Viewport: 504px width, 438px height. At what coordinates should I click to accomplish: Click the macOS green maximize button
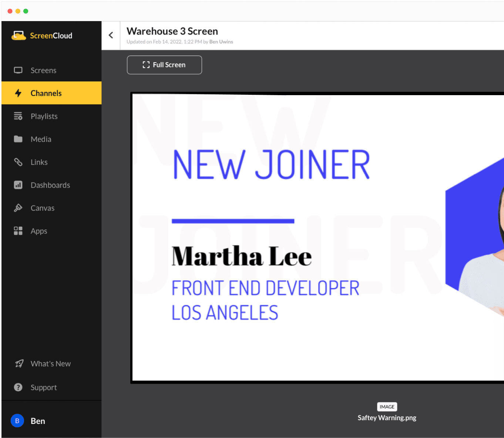[x=26, y=11]
